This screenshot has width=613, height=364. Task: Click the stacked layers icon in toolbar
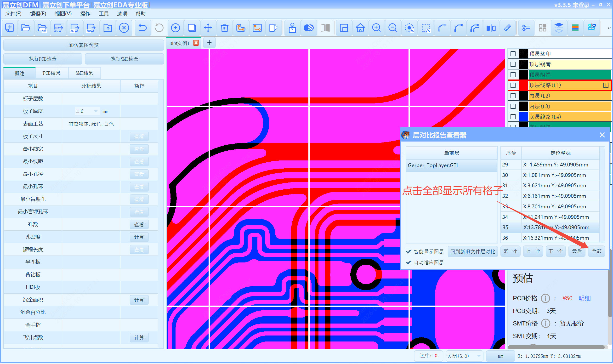559,28
